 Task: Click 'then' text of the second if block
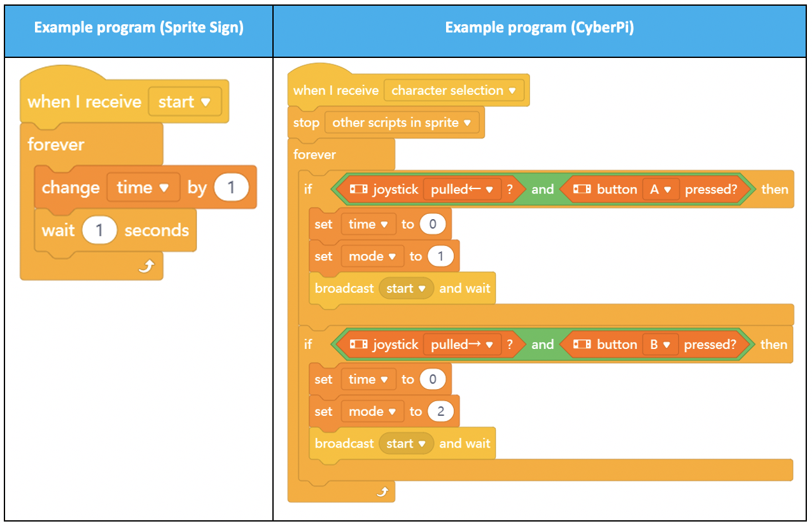[x=774, y=345]
